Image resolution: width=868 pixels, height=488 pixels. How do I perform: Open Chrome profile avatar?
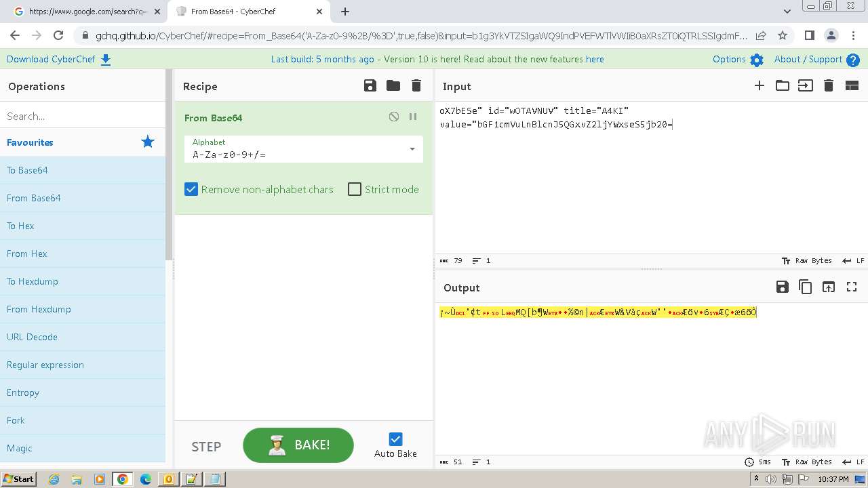coord(831,35)
